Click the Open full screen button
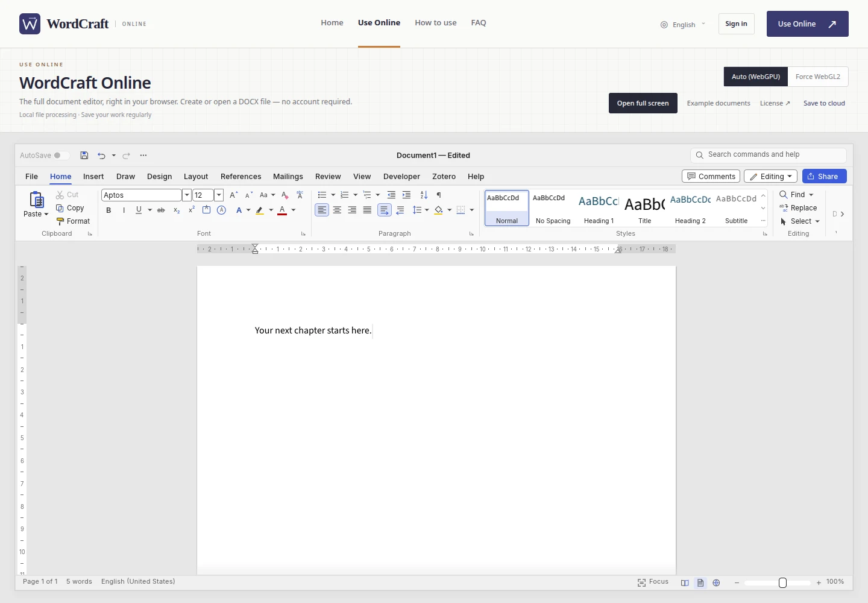868x603 pixels. pyautogui.click(x=643, y=103)
